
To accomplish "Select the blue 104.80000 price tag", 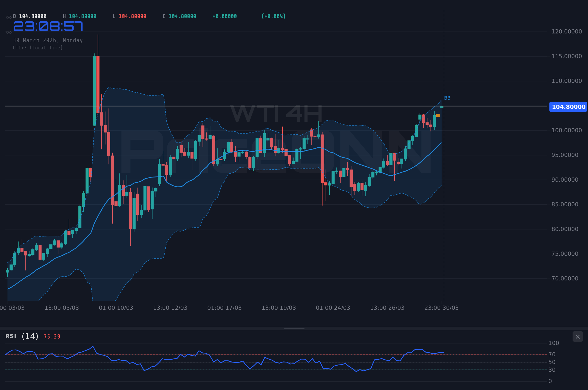I will coord(568,107).
